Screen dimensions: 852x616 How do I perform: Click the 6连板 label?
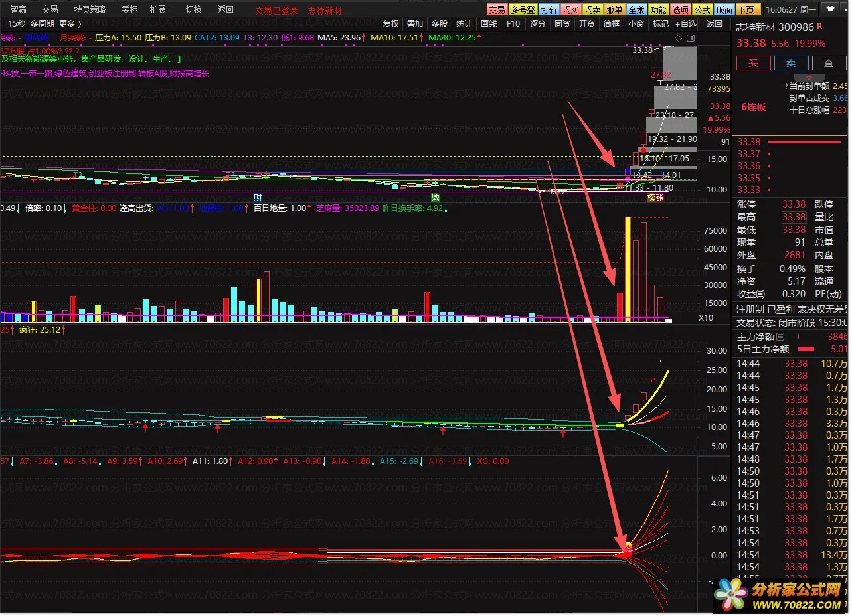coord(753,107)
